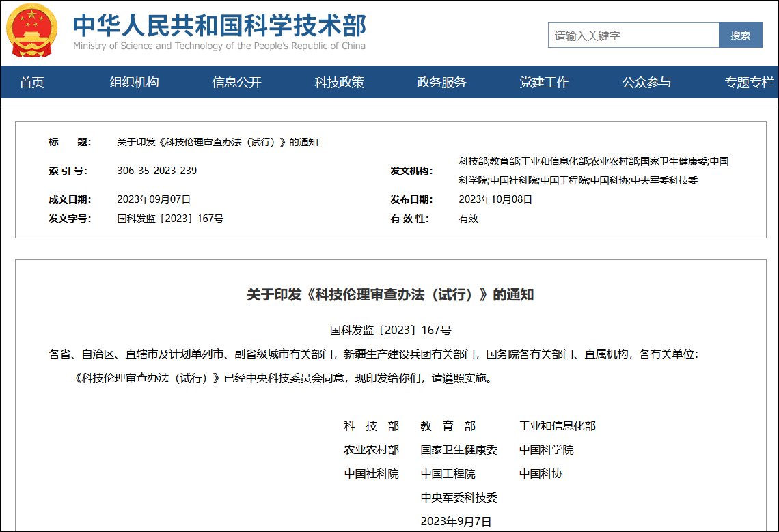Select the addressee paragraph starting 各省、自治区
Image resolution: width=779 pixels, height=532 pixels.
(374, 354)
